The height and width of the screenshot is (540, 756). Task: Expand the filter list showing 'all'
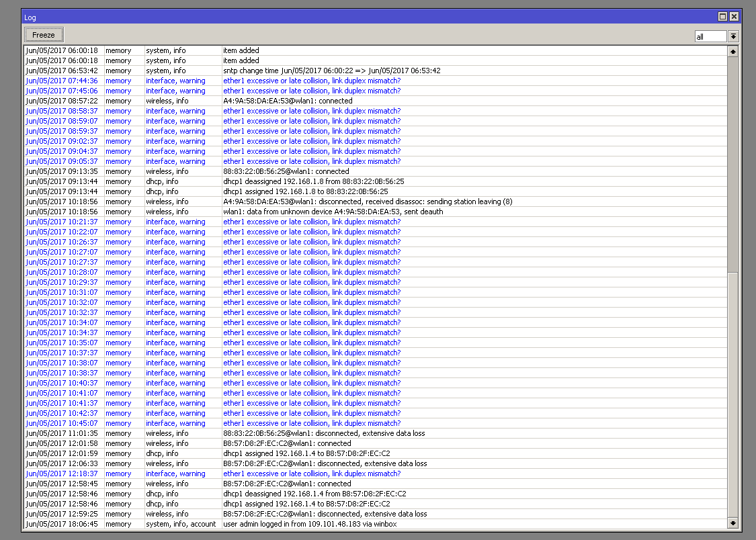pos(733,36)
